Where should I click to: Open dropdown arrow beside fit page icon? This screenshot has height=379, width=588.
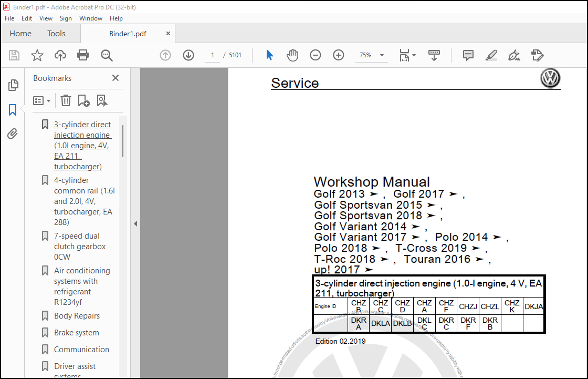(414, 55)
